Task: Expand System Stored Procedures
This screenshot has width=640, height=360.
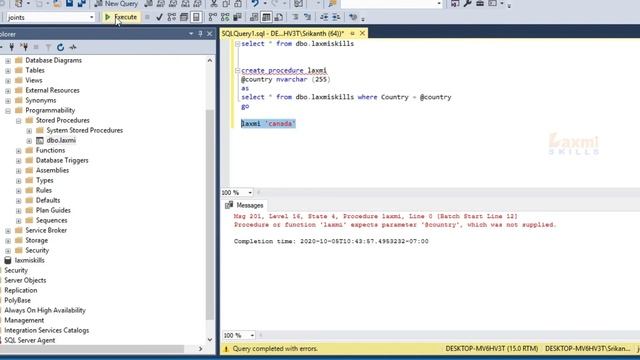Action: coord(29,131)
